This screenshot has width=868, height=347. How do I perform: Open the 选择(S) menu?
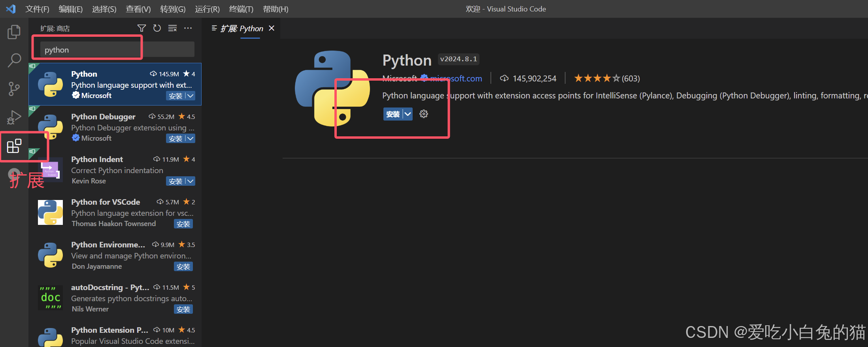[x=104, y=9]
